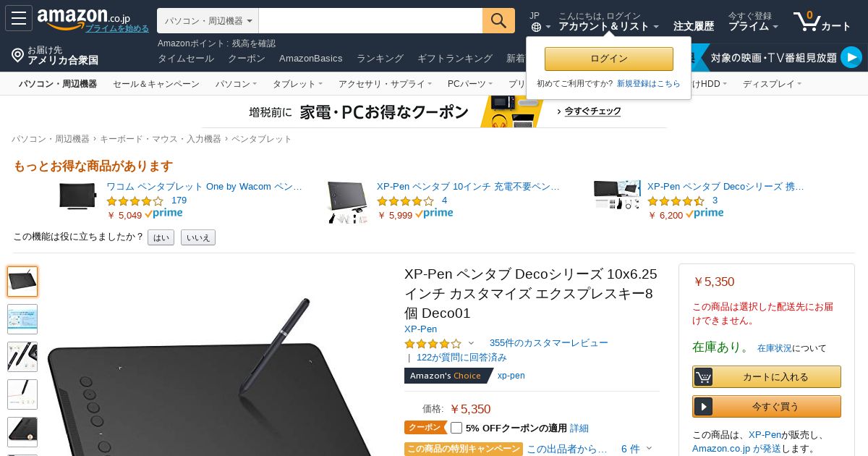Click into the search text field
The height and width of the screenshot is (456, 868).
tap(370, 21)
